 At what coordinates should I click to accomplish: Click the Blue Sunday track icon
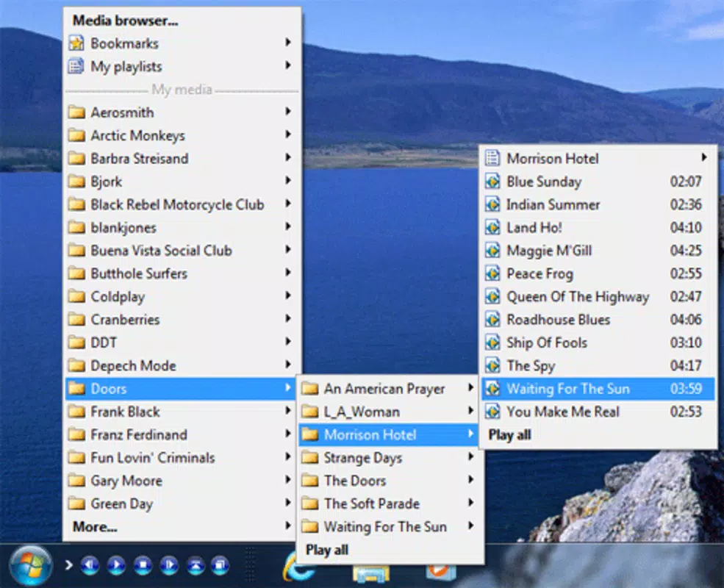[x=492, y=182]
